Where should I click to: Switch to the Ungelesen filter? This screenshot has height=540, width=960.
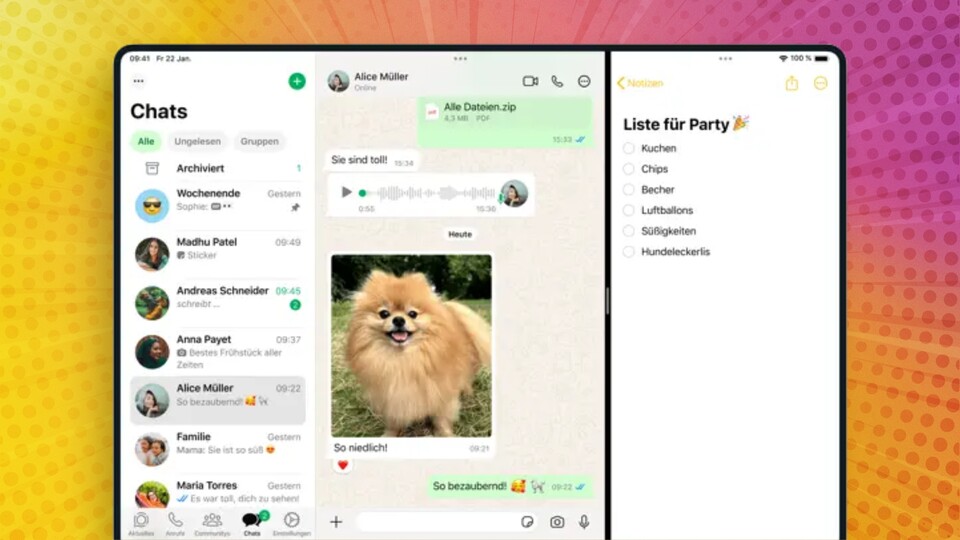click(197, 141)
